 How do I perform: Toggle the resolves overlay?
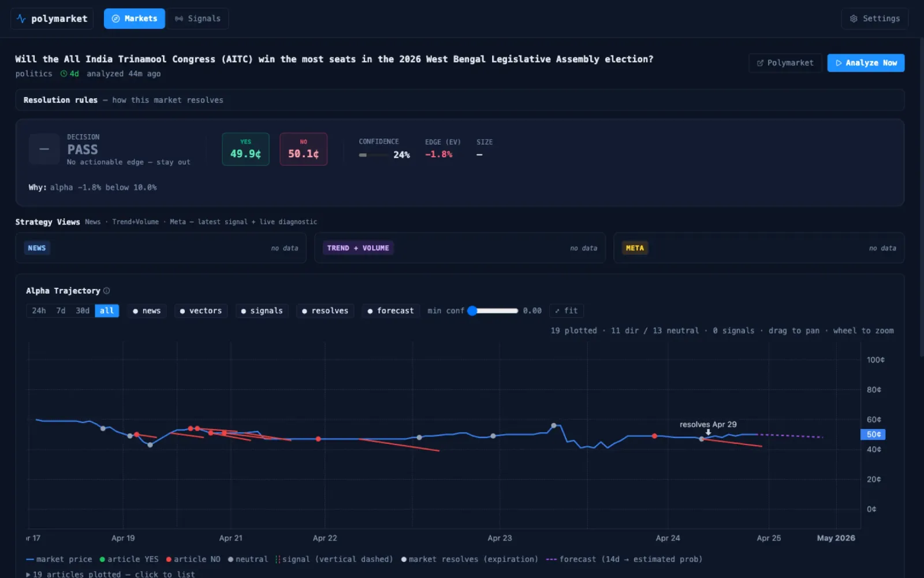coord(325,310)
